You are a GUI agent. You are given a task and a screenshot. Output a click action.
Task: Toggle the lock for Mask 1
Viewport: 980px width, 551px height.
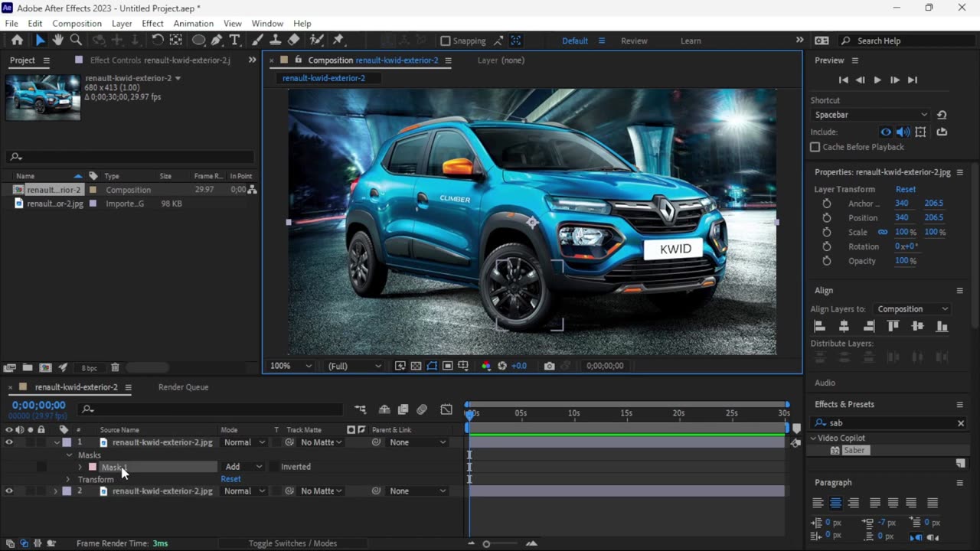pyautogui.click(x=41, y=467)
